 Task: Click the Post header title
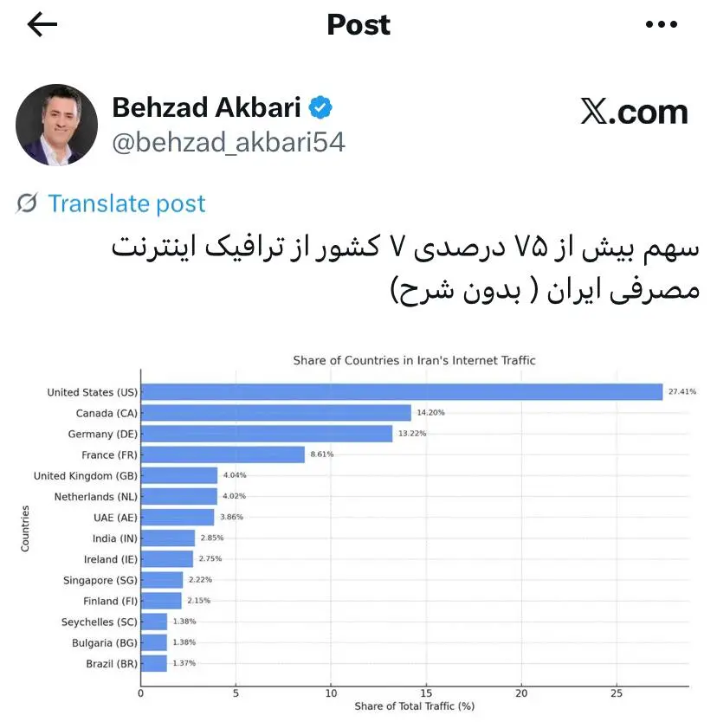click(x=358, y=24)
